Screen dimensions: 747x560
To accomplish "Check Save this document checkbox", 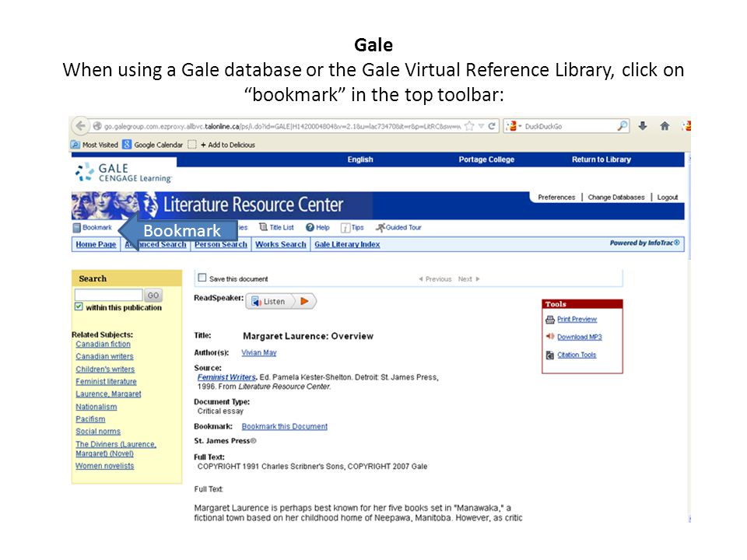I will pyautogui.click(x=202, y=278).
